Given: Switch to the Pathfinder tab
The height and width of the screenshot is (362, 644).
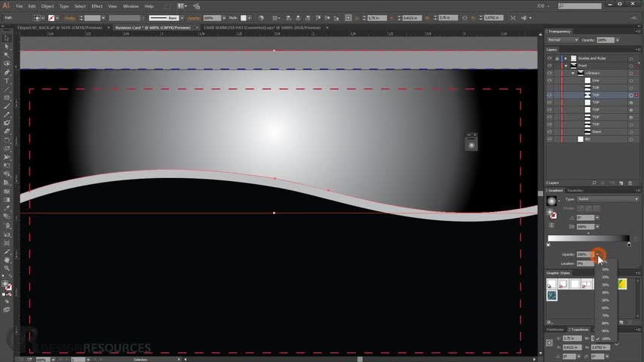Looking at the screenshot, I should point(556,330).
